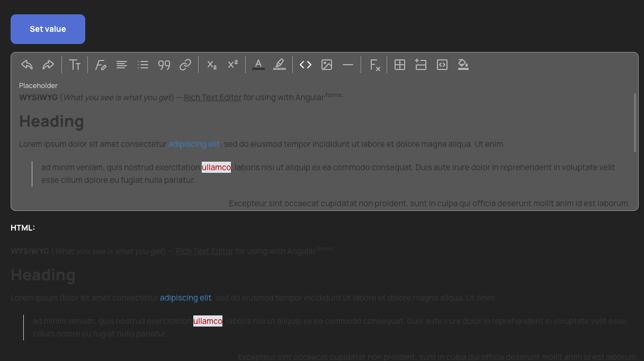Toggle code formatting
The height and width of the screenshot is (361, 644).
tap(306, 65)
